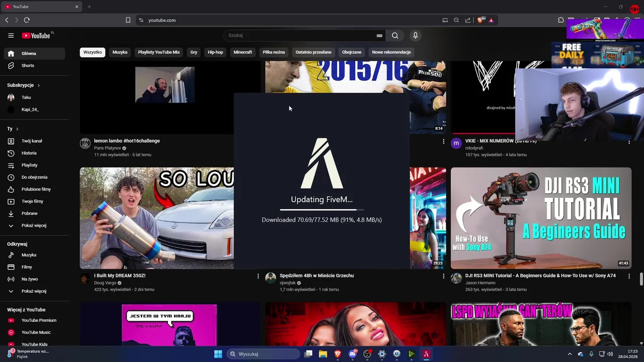Select the Muzyka filter chip

[x=120, y=52]
